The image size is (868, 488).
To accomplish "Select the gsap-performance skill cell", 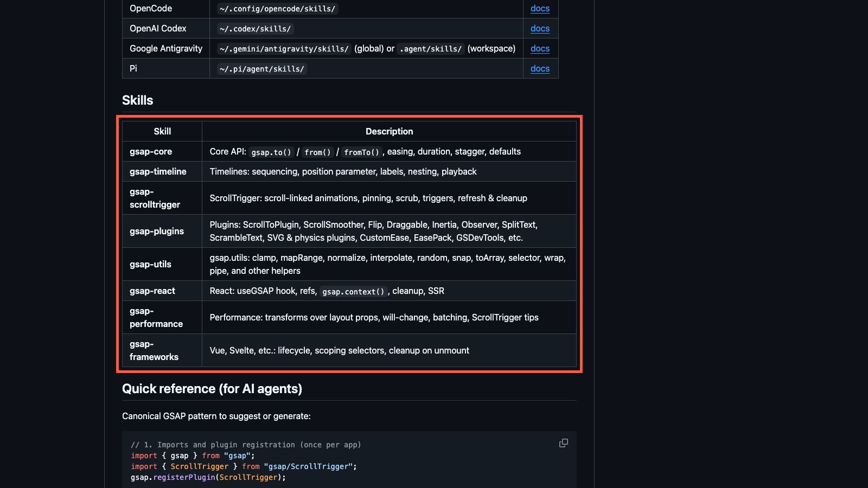I will click(162, 317).
